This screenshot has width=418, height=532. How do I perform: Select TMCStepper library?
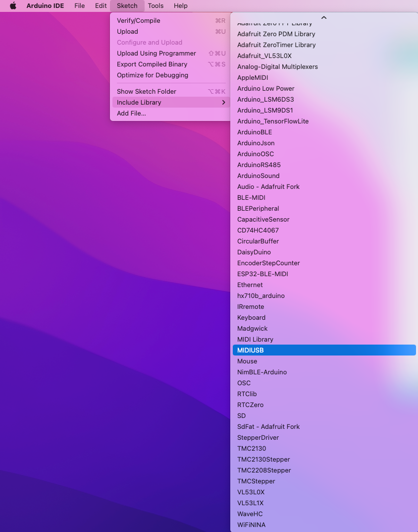pos(324,481)
